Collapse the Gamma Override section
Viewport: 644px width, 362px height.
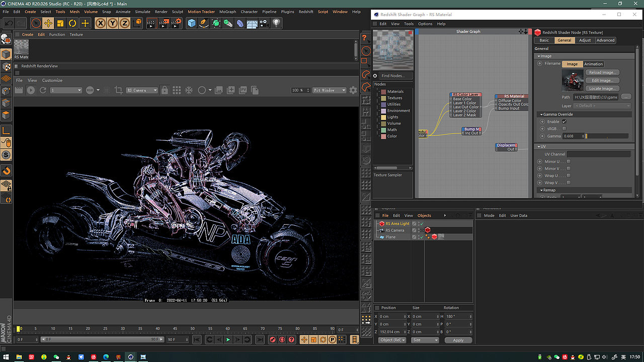point(540,115)
